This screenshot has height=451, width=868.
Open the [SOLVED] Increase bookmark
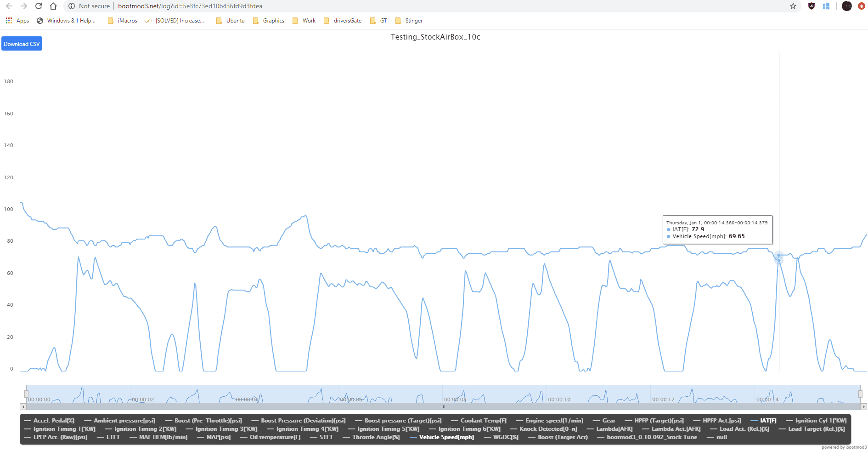pos(174,21)
